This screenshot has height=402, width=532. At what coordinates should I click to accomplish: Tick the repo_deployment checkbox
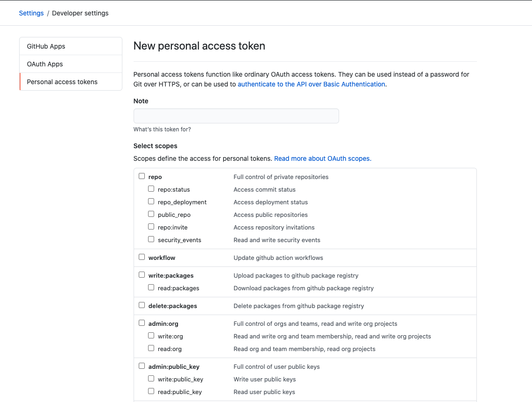151,201
